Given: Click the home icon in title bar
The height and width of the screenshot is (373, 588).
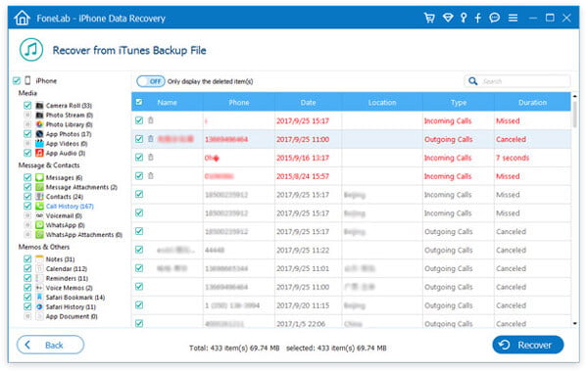Looking at the screenshot, I should click(x=22, y=18).
